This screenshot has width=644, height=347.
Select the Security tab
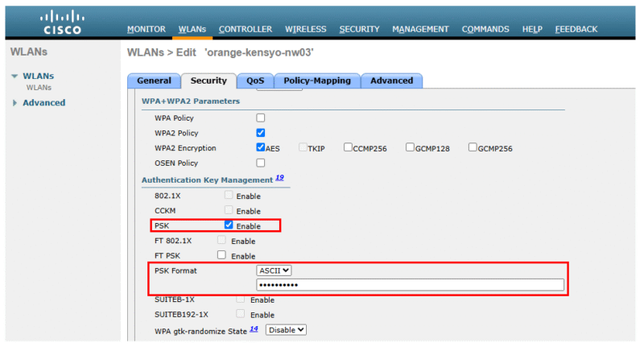coord(208,81)
